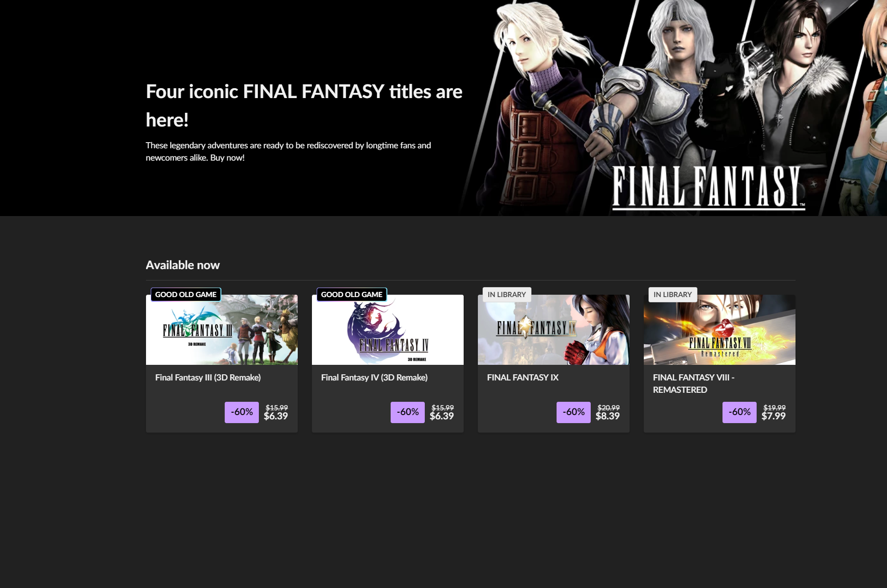Click the 'Four iconic FINAL FANTASY titles' headline

304,106
